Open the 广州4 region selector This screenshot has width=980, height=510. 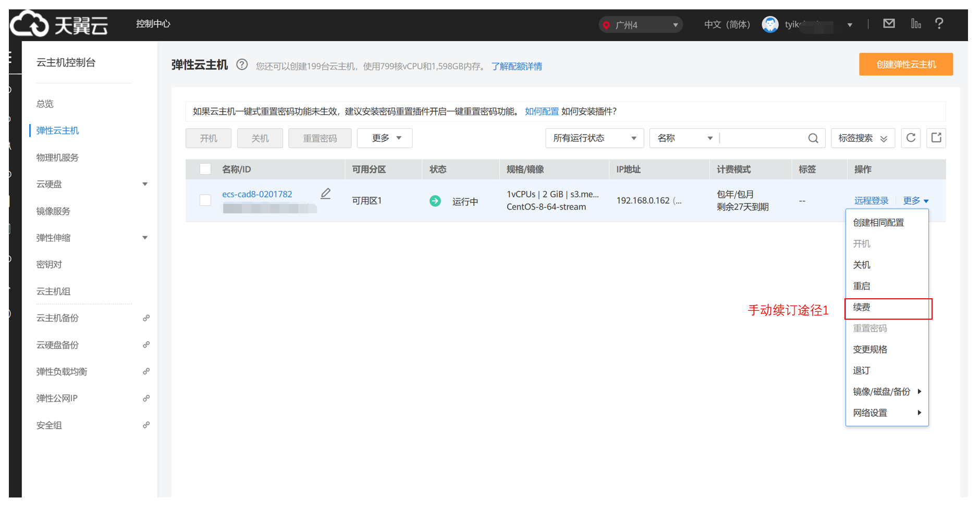(x=640, y=25)
